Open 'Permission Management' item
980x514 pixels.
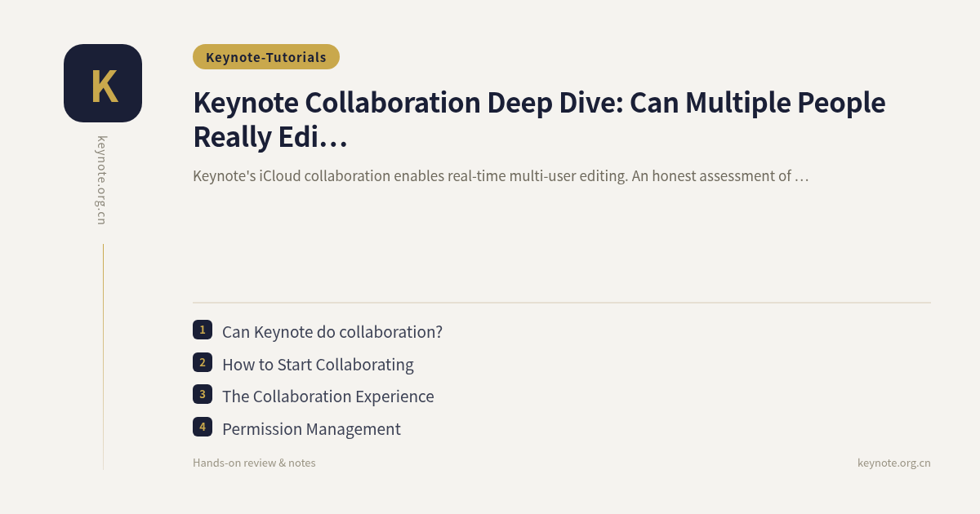(x=311, y=429)
